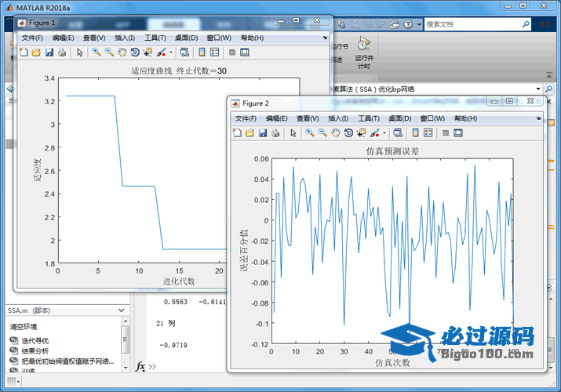Collapse the SSA.m script details panel

[x=122, y=310]
